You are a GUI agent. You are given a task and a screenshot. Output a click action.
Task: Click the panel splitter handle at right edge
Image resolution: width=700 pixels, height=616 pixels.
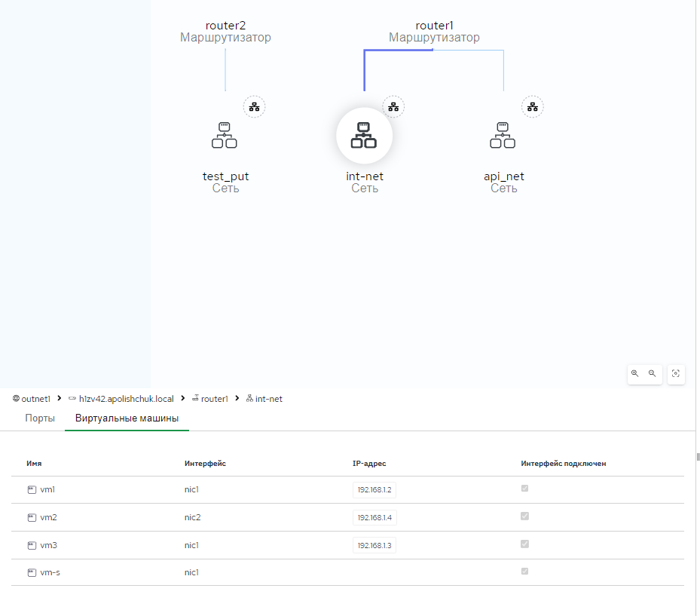tap(698, 456)
